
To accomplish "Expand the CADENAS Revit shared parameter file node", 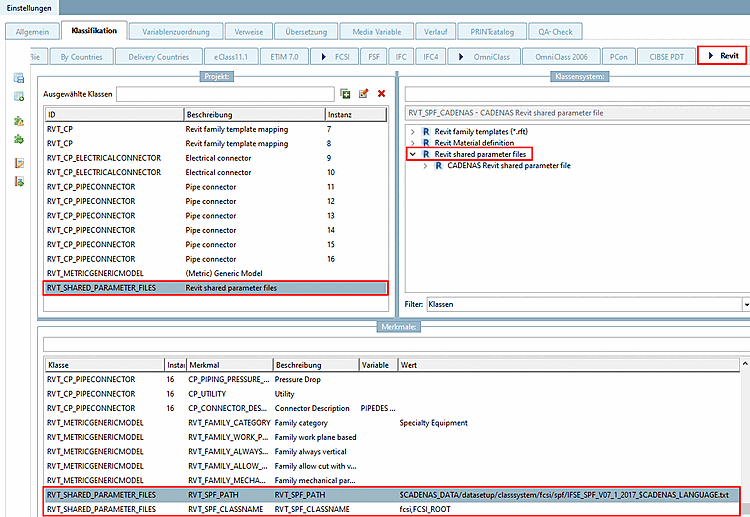I will [x=425, y=165].
